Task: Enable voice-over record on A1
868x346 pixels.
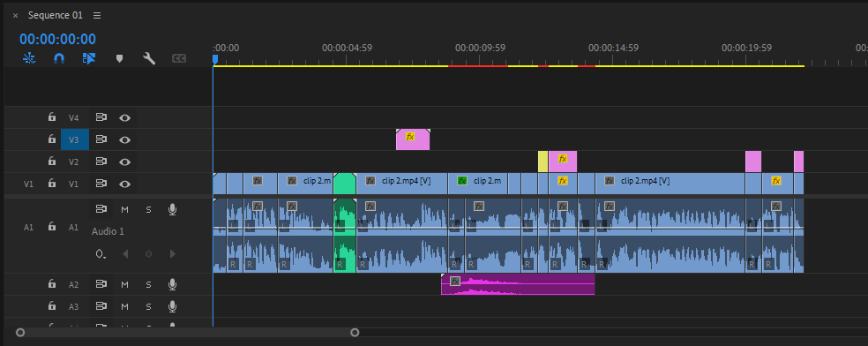Action: coord(172,209)
